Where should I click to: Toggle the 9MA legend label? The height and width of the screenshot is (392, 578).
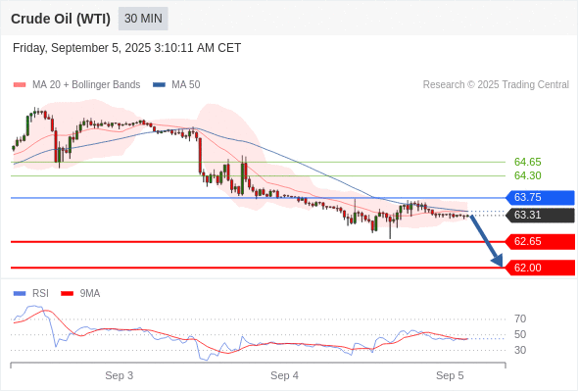click(x=90, y=294)
